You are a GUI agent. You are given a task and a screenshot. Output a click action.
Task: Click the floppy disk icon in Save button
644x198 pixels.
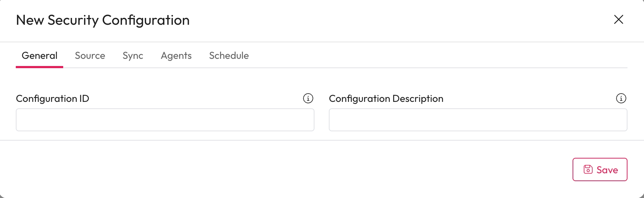(x=588, y=169)
